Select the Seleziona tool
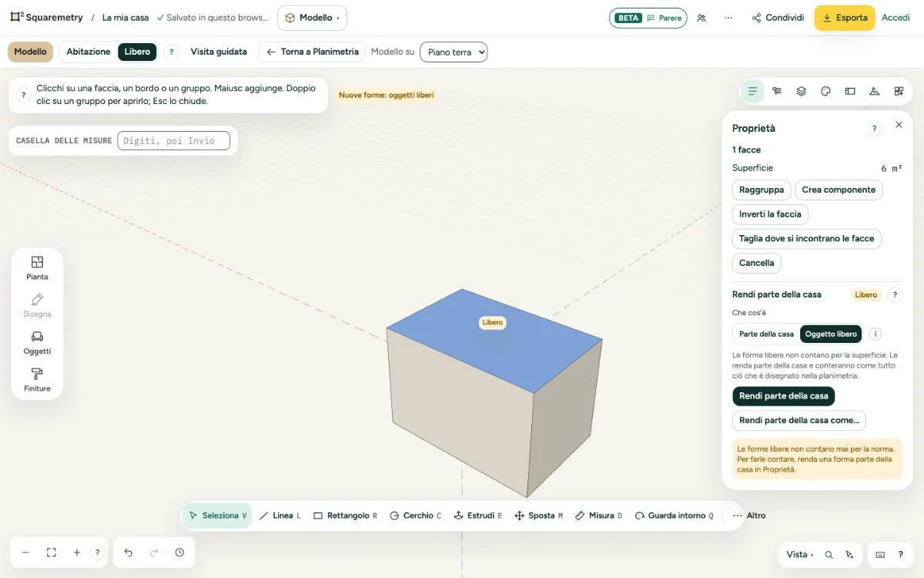Image resolution: width=924 pixels, height=578 pixels. pos(218,516)
